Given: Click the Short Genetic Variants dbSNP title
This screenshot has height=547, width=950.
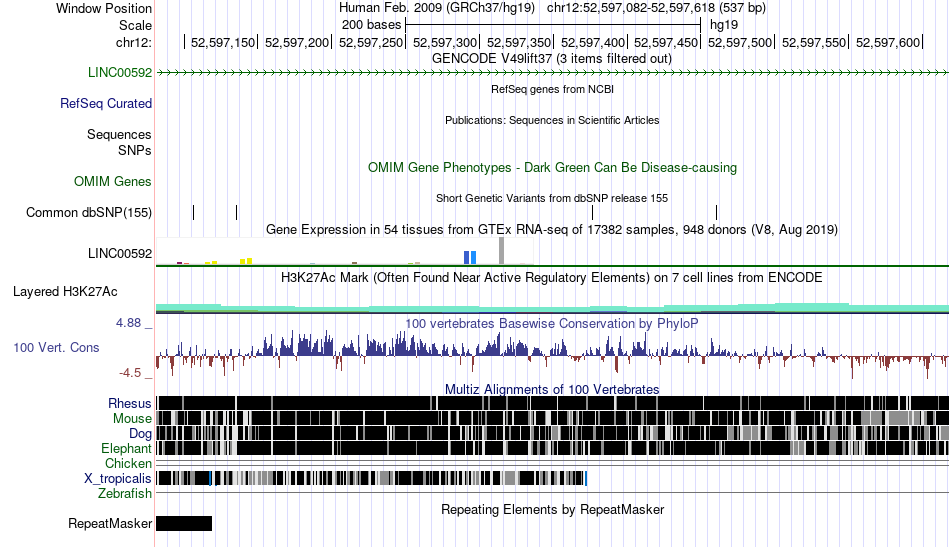Looking at the screenshot, I should 552,199.
